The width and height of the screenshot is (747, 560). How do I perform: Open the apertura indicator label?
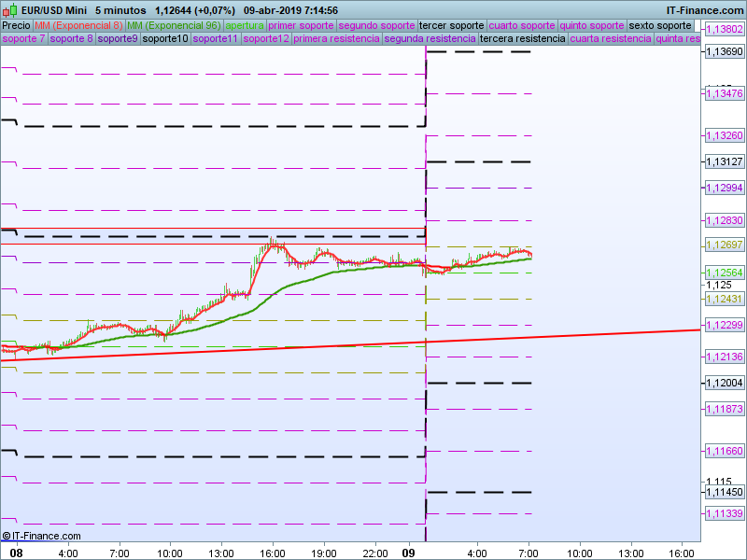click(245, 25)
